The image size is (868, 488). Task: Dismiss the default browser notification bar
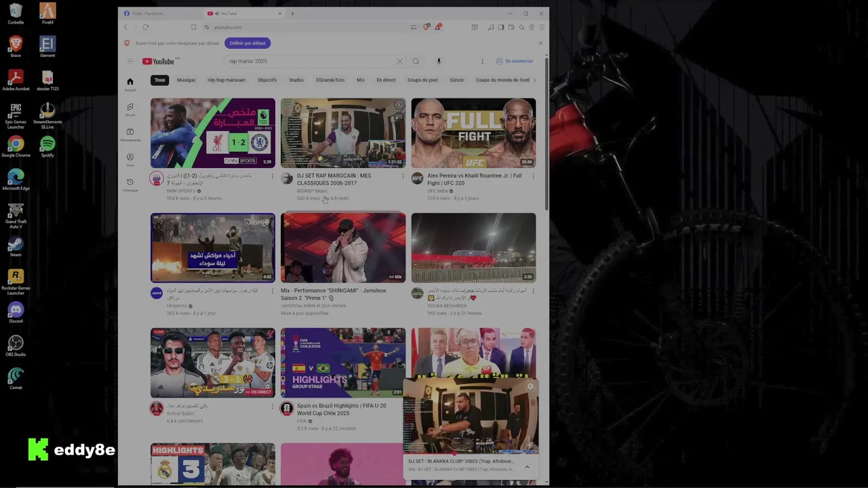(x=540, y=43)
